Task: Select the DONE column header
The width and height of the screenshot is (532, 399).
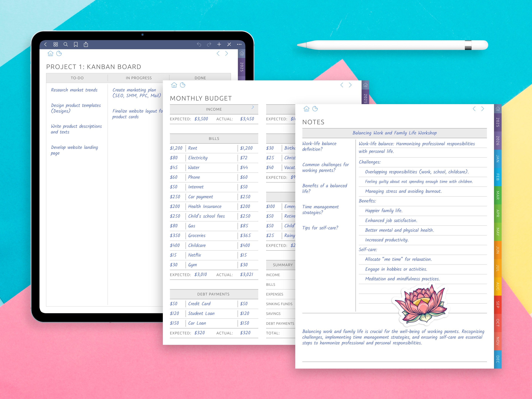Action: point(200,78)
